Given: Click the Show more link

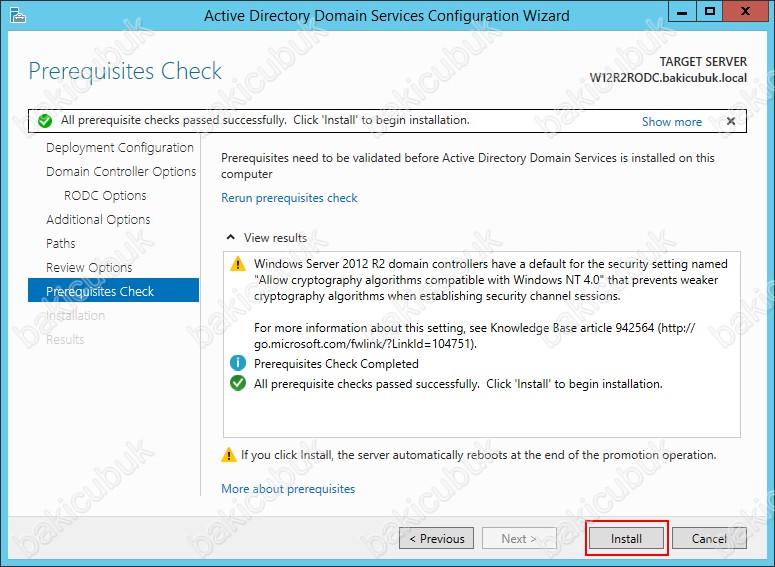Looking at the screenshot, I should pos(672,122).
